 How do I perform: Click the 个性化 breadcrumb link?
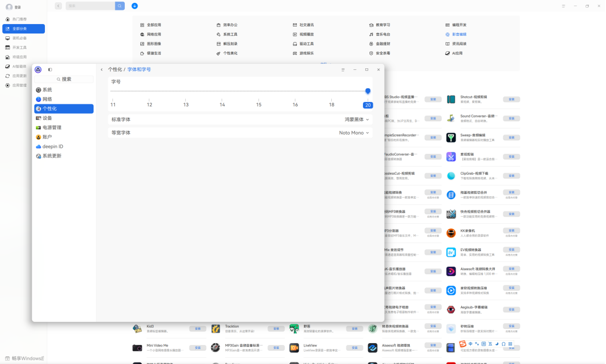pos(115,70)
